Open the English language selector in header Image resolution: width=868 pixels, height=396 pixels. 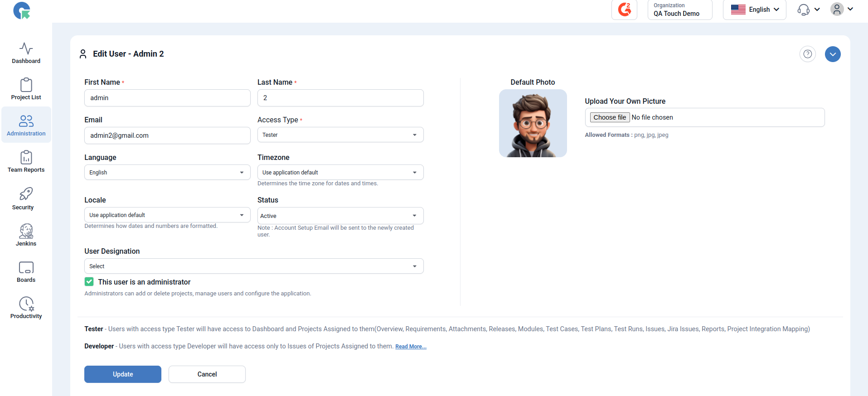pyautogui.click(x=754, y=10)
